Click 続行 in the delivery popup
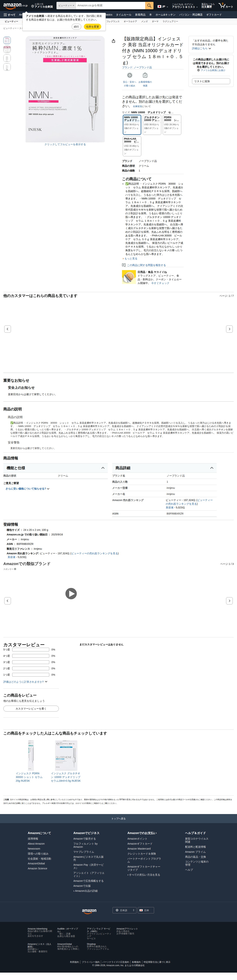This screenshot has height=980, width=237. click(77, 27)
